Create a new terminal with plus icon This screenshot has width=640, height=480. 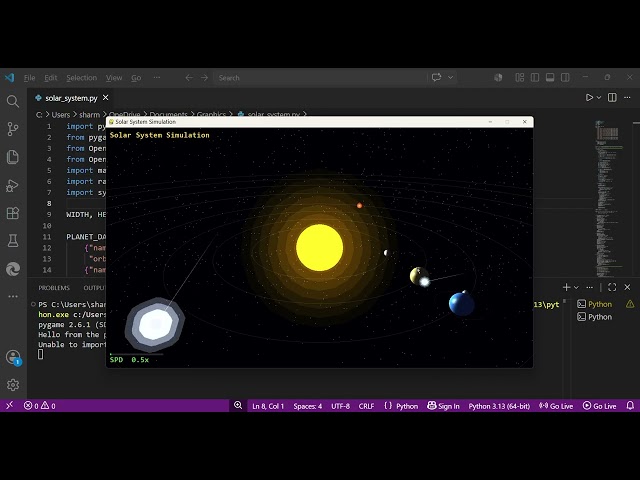click(566, 287)
